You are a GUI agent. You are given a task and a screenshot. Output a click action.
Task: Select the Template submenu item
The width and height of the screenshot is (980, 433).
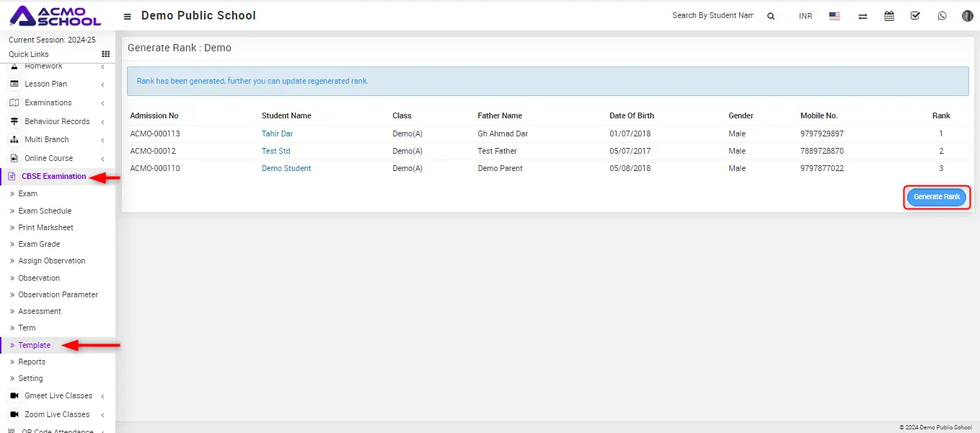click(34, 345)
